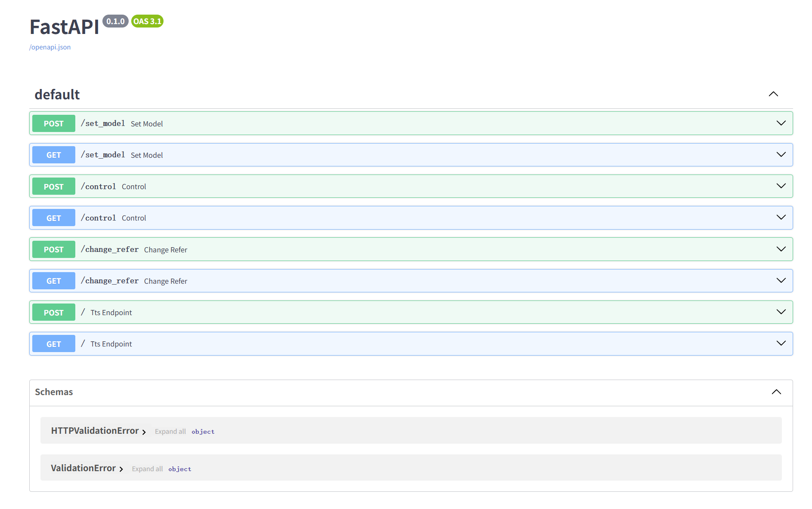Click the POST badge for /change_refer
Image resolution: width=812 pixels, height=509 pixels.
54,249
